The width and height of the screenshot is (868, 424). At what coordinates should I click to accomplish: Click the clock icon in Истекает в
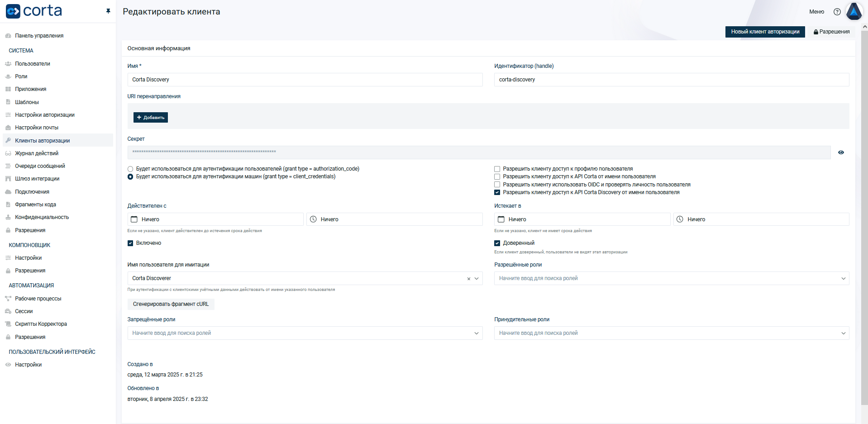tap(680, 219)
